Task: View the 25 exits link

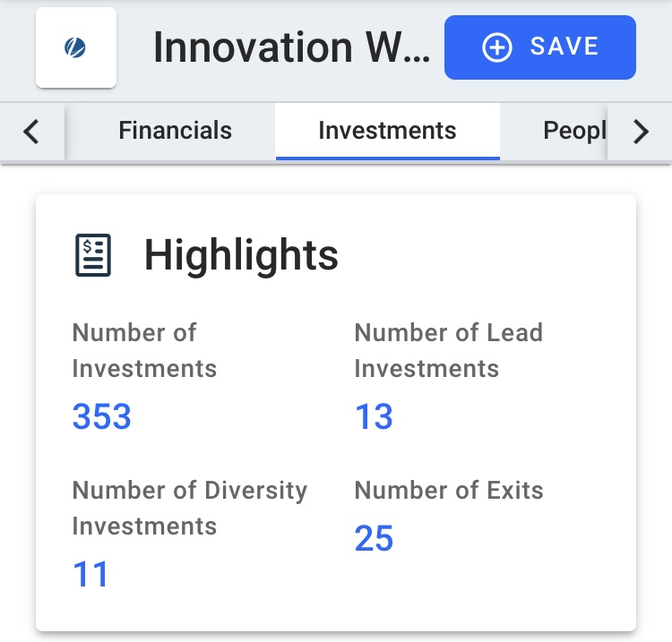Action: pyautogui.click(x=374, y=538)
